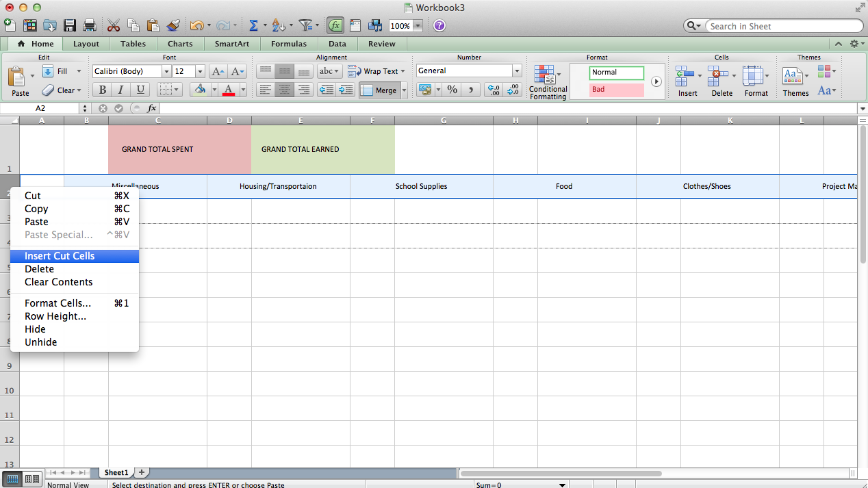Apply the Bad cell style swatch
Viewport: 868px width, 488px height.
point(616,90)
